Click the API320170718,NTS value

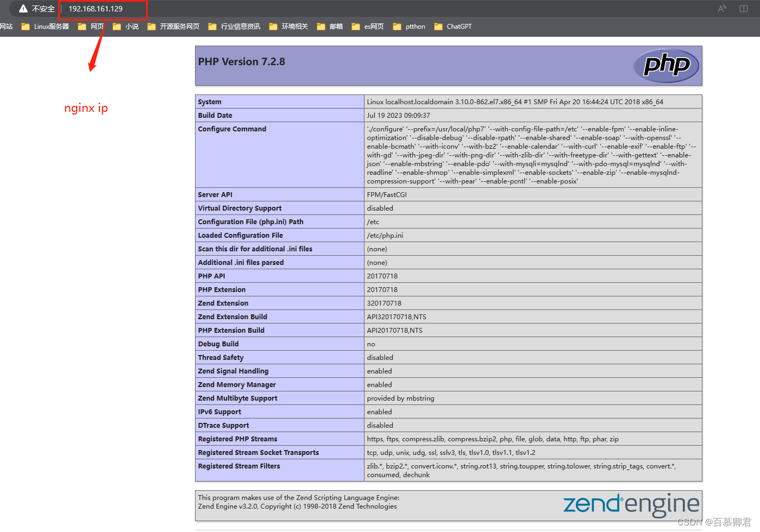(x=397, y=317)
